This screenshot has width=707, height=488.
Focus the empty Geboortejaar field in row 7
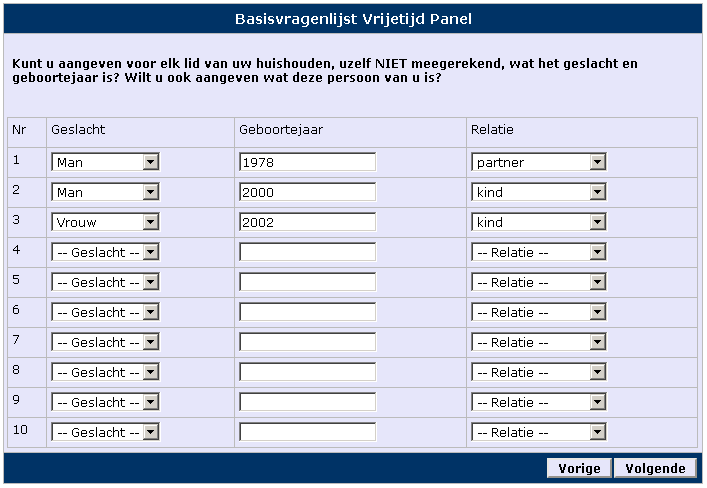[x=308, y=342]
